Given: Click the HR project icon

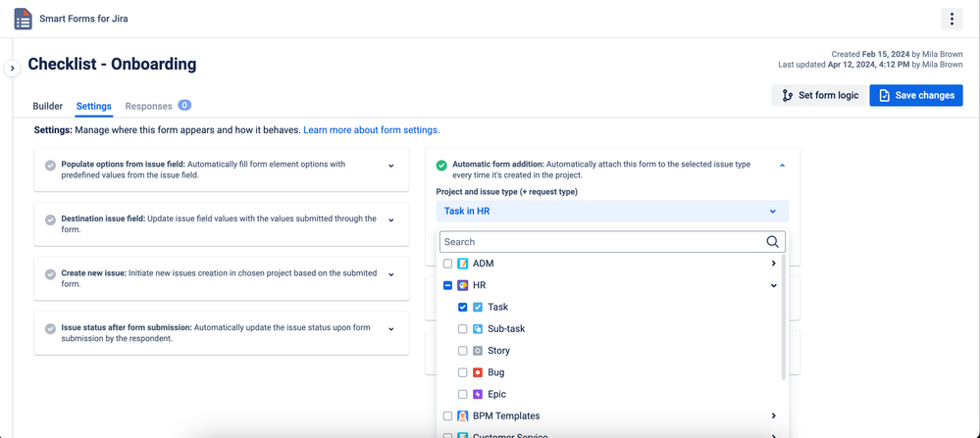Looking at the screenshot, I should (462, 285).
